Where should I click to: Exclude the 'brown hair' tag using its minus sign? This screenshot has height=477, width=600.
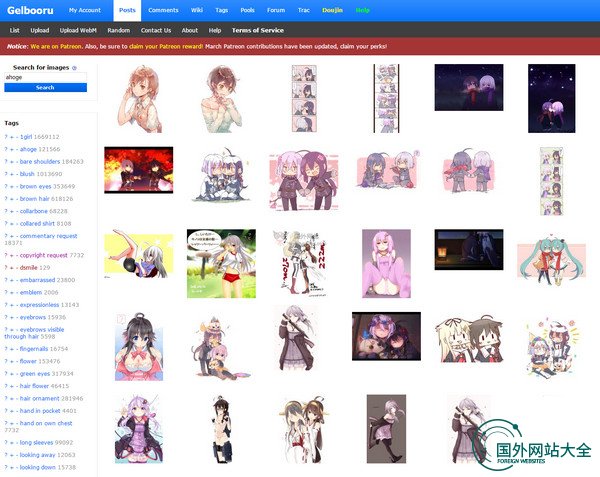17,198
